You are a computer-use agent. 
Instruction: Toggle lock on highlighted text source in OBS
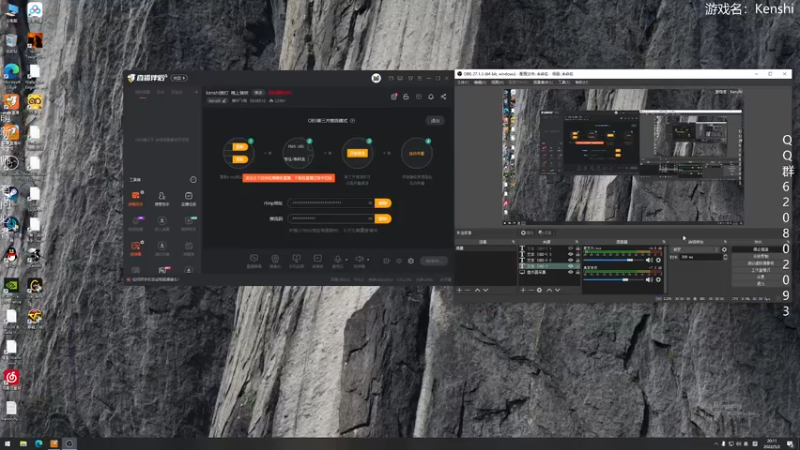tap(578, 266)
